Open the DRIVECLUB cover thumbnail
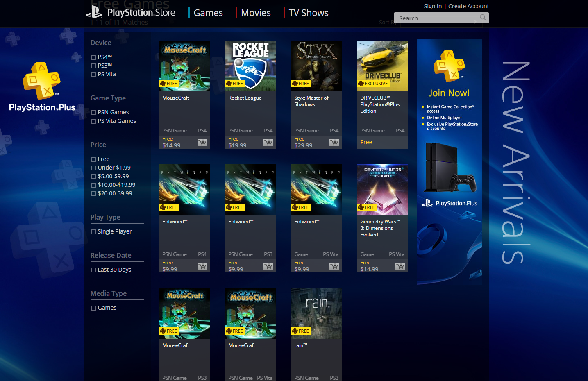 pos(383,66)
